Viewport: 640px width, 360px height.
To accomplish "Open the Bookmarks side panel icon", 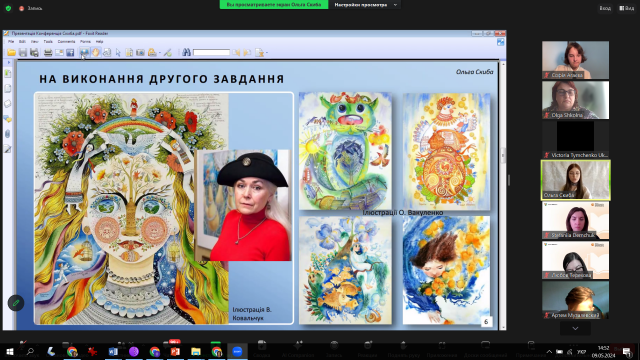I will pos(8,73).
